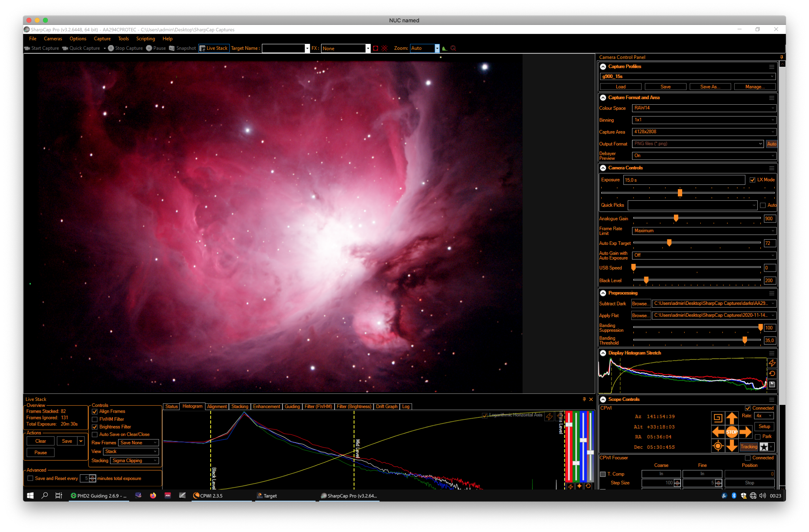Viewport: 809px width, 532px height.
Task: Toggle the Live Stack toolbar button
Action: (214, 48)
